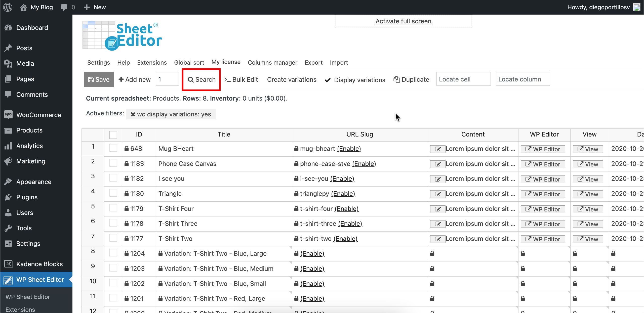The image size is (644, 313).
Task: Focus the Locate cell field
Action: [x=463, y=79]
